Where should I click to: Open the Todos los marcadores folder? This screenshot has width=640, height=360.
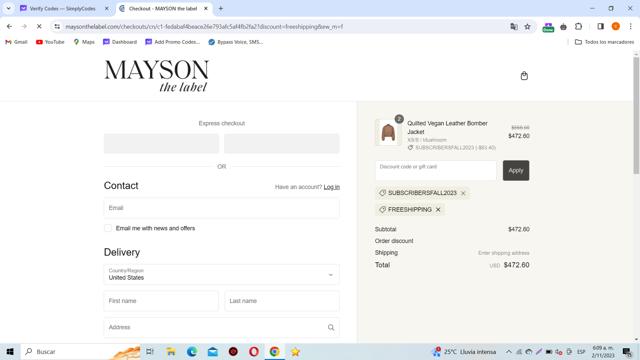coord(604,42)
